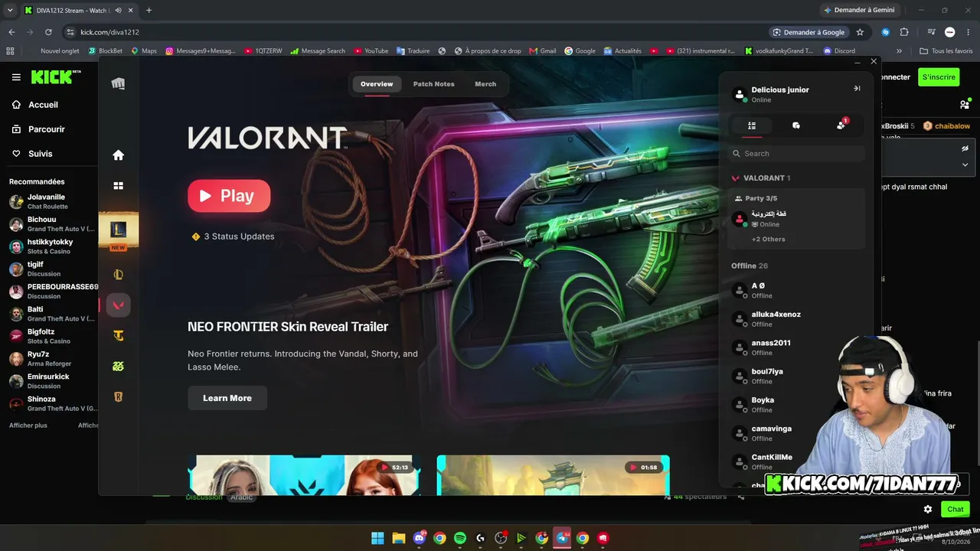The width and height of the screenshot is (980, 551).
Task: Select the Teamfight Tactics sidebar icon
Action: coord(118,336)
